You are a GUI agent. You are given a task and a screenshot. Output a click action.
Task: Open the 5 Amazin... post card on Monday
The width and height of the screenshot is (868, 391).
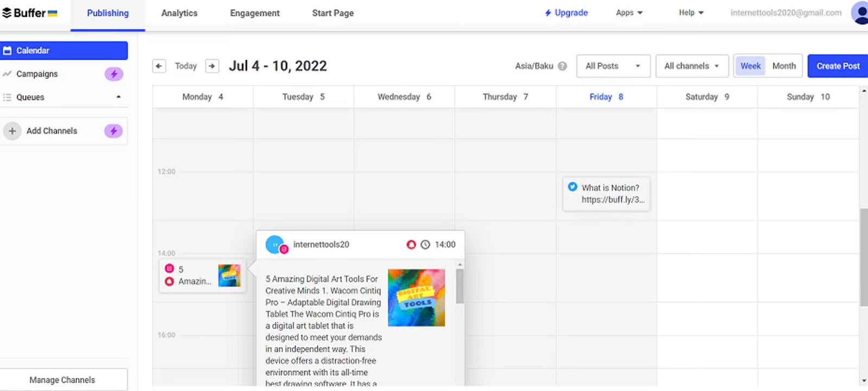202,276
